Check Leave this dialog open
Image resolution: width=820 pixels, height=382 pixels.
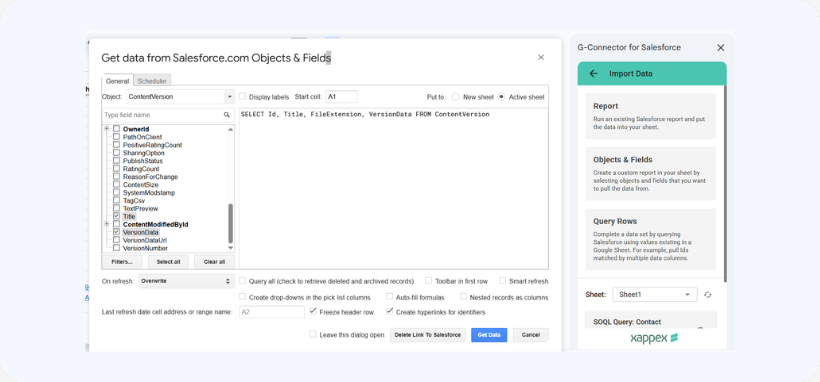[x=313, y=334]
